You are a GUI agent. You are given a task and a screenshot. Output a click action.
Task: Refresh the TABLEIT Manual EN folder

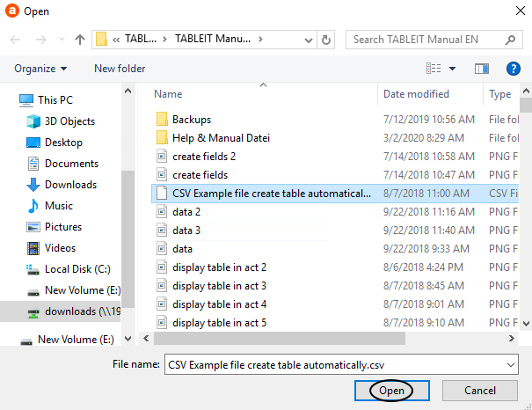325,40
